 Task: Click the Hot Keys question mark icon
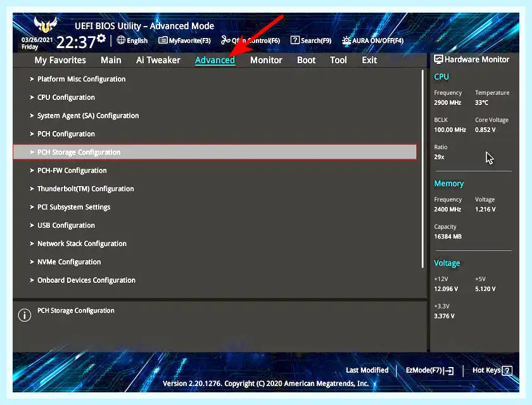coord(507,370)
